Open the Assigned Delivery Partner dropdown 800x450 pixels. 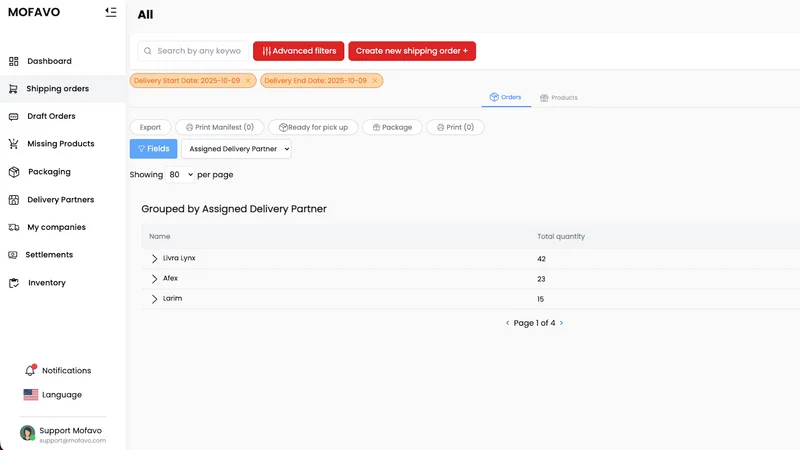pos(236,149)
